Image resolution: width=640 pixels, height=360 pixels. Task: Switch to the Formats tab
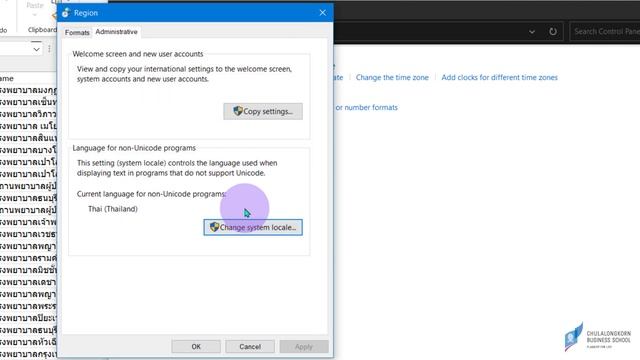[77, 32]
